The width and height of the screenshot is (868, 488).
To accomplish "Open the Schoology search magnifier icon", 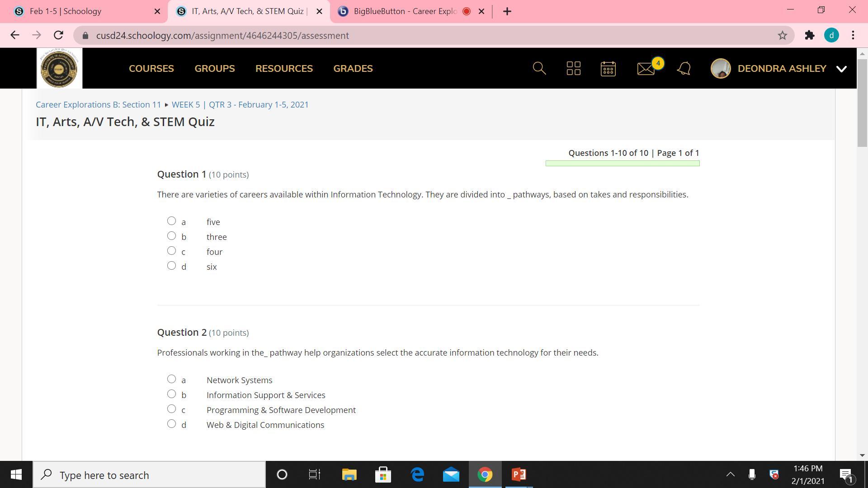I will [539, 68].
